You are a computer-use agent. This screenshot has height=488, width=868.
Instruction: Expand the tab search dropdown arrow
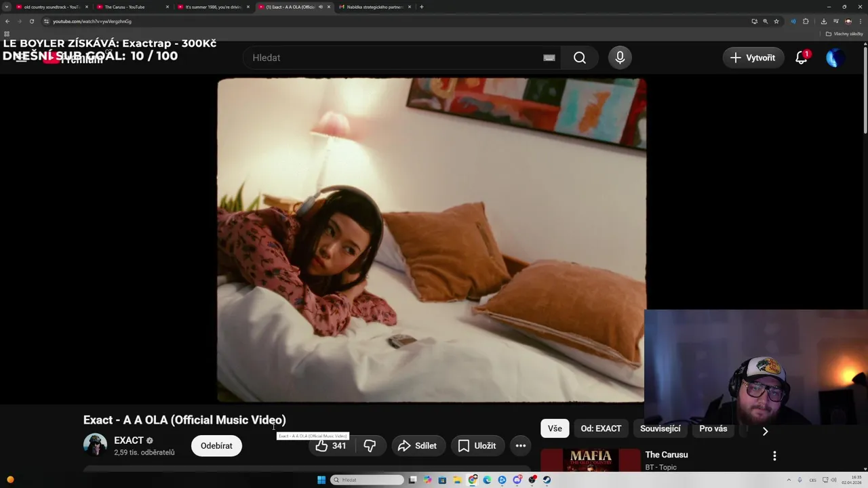[x=7, y=7]
